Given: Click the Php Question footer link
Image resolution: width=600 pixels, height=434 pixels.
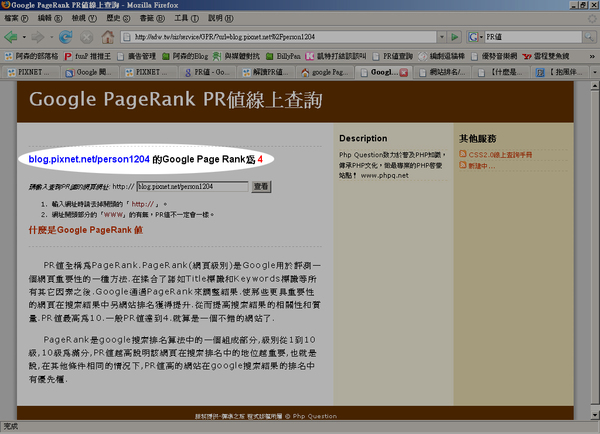Looking at the screenshot, I should 315,416.
